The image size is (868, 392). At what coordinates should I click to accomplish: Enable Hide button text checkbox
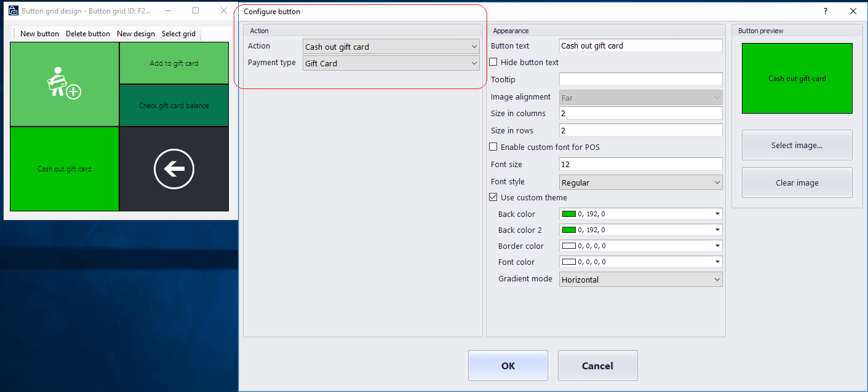click(x=493, y=62)
